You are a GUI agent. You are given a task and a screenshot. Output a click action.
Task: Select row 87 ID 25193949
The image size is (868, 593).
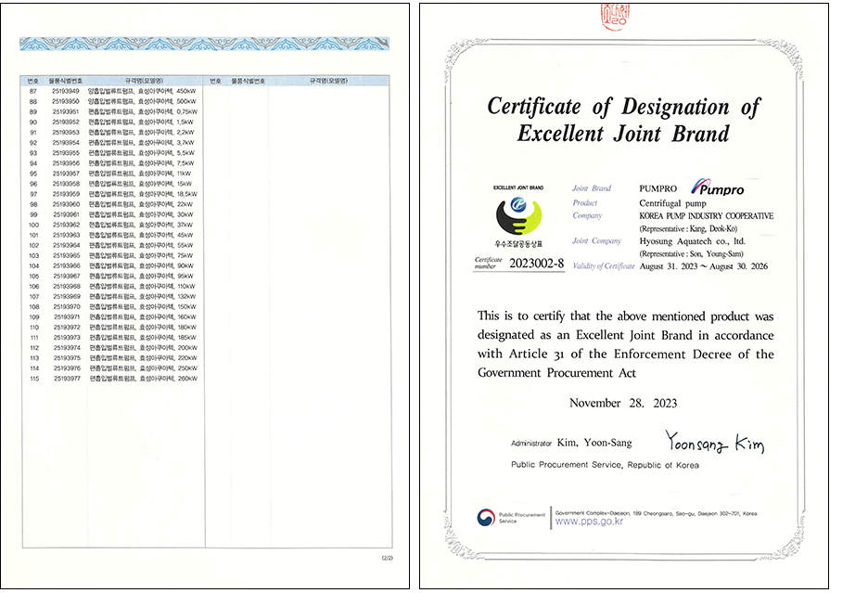click(x=66, y=91)
